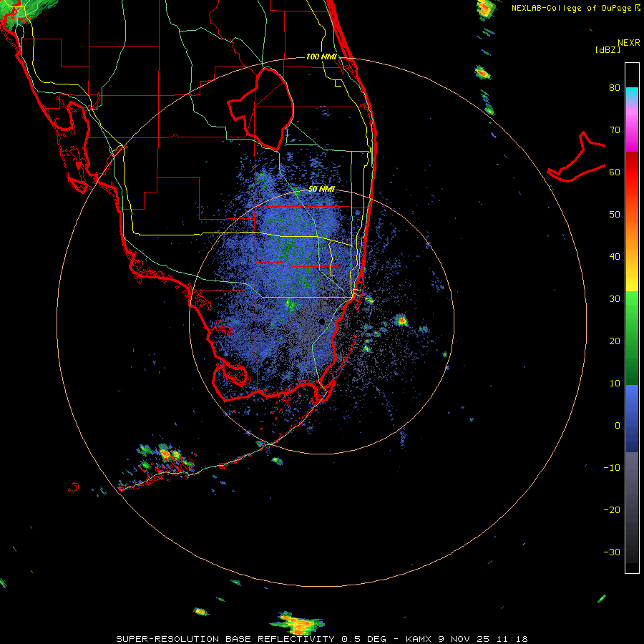Image resolution: width=644 pixels, height=644 pixels.
Task: Click the 80 value on the dBZ scale
Action: [x=615, y=88]
